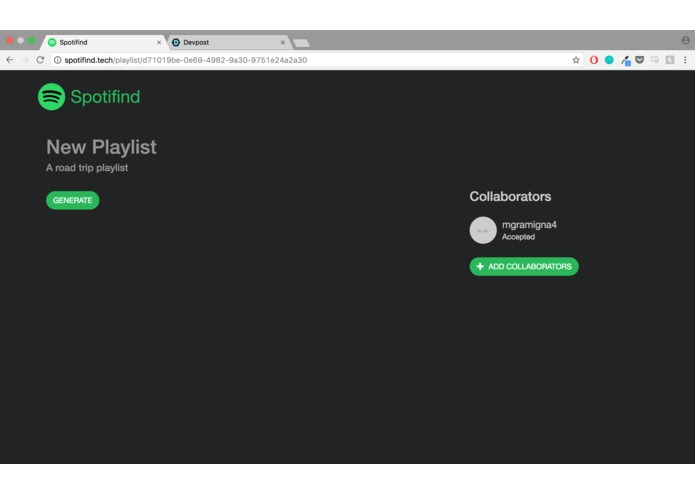Click the Spotifind logo icon
Image resolution: width=695 pixels, height=494 pixels.
(51, 97)
